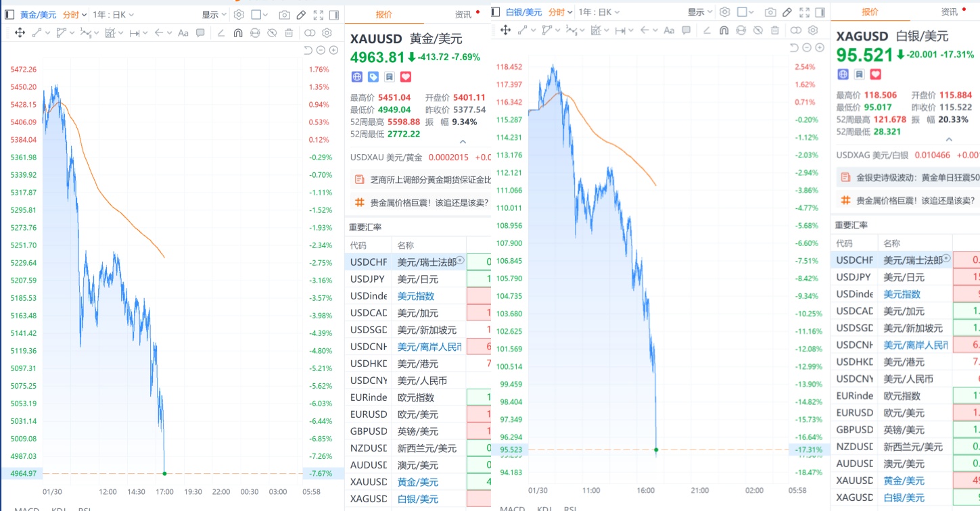Click 美元指数 link in silver panel list
This screenshot has height=511, width=980.
[902, 294]
